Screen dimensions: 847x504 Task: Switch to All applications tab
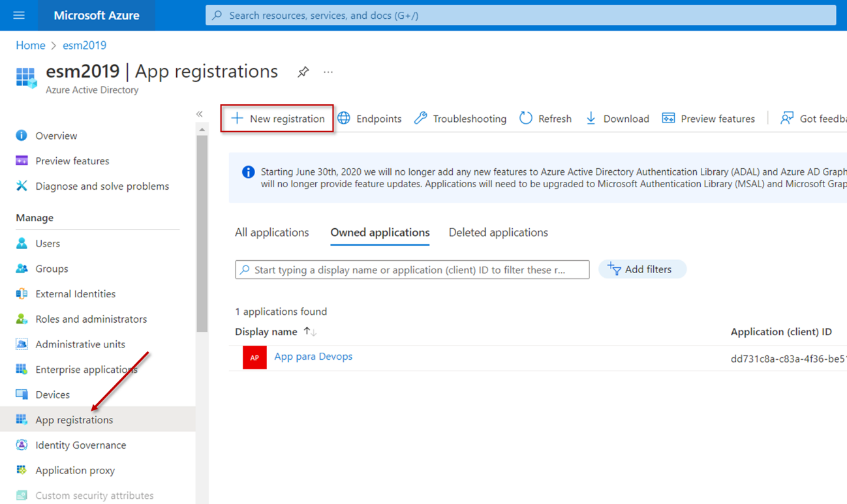click(x=272, y=233)
